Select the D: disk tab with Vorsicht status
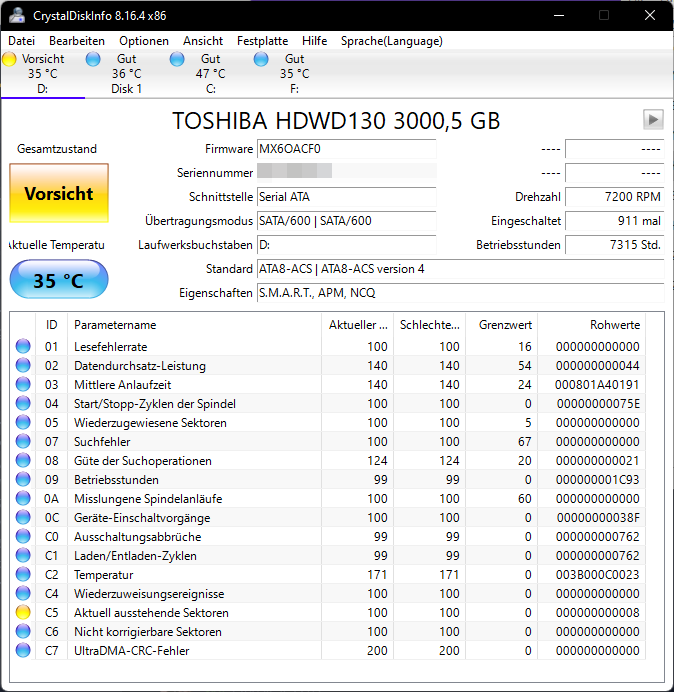 click(43, 74)
